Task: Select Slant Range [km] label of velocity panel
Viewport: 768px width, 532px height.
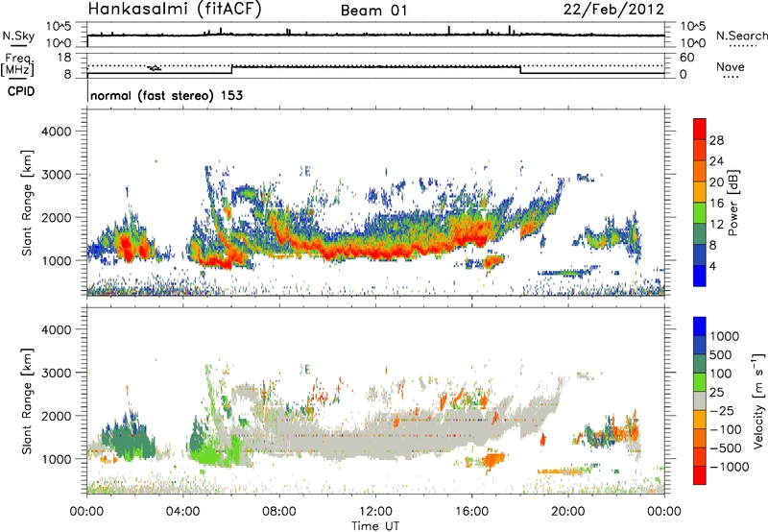Action: click(27, 400)
